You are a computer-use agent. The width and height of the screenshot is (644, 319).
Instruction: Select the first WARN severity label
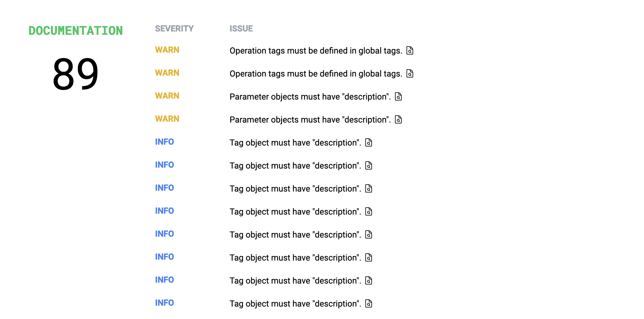(x=167, y=50)
